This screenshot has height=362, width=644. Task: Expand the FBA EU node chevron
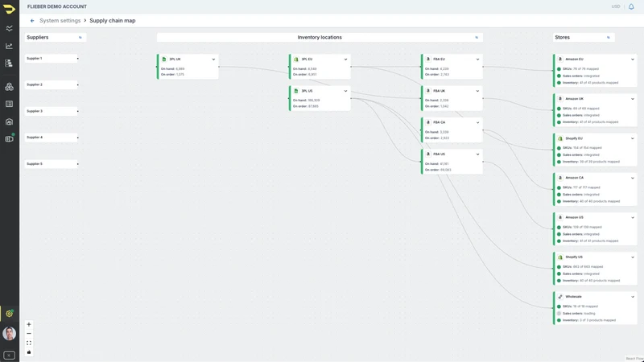pos(477,60)
